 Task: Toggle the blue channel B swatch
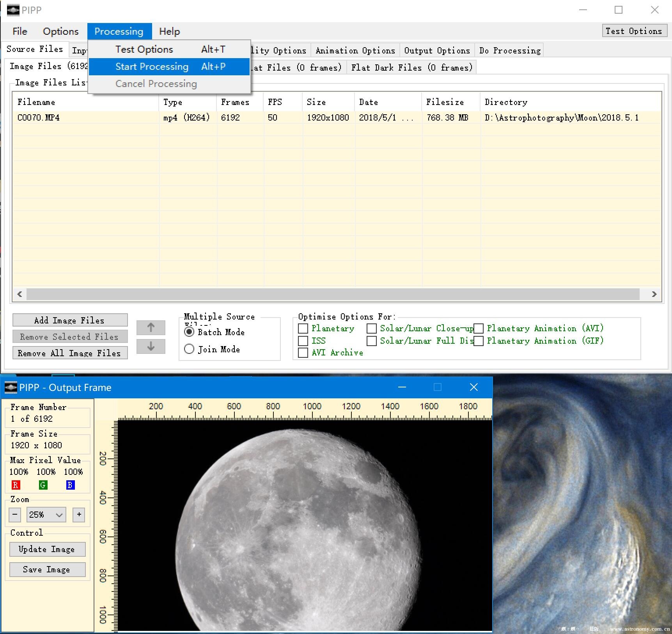pos(70,485)
